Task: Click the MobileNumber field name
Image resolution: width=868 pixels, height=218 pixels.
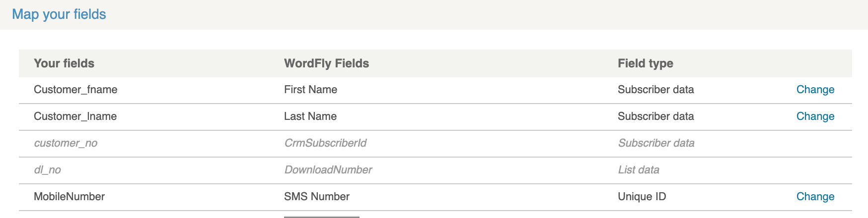Action: [x=69, y=197]
